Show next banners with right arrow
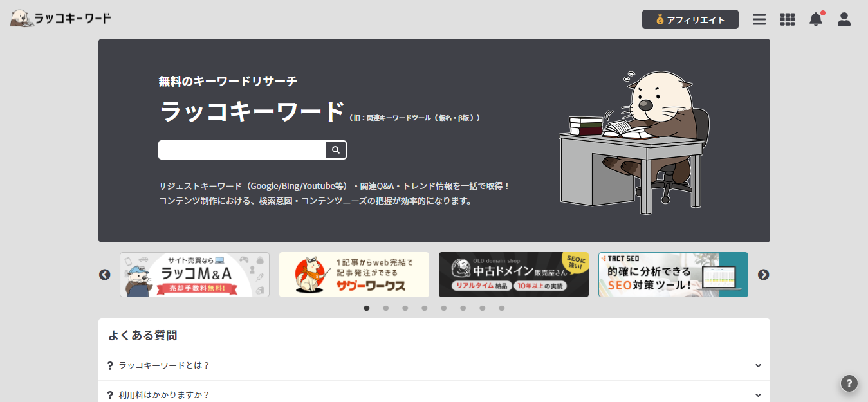This screenshot has height=402, width=868. click(x=763, y=275)
